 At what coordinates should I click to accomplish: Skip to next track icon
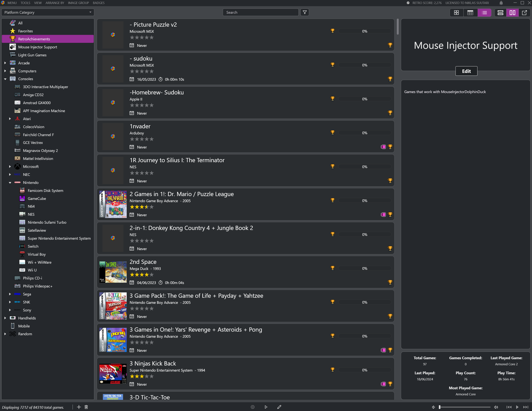[526, 407]
